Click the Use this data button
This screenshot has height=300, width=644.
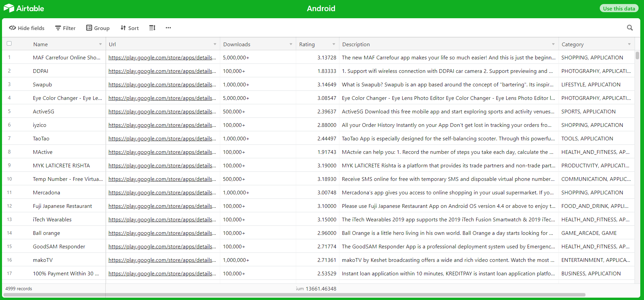tap(619, 8)
